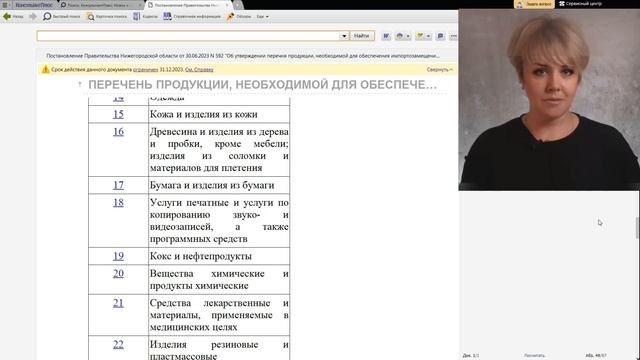This screenshot has width=640, height=360.
Task: Export document to Word icon
Action: (x=386, y=36)
